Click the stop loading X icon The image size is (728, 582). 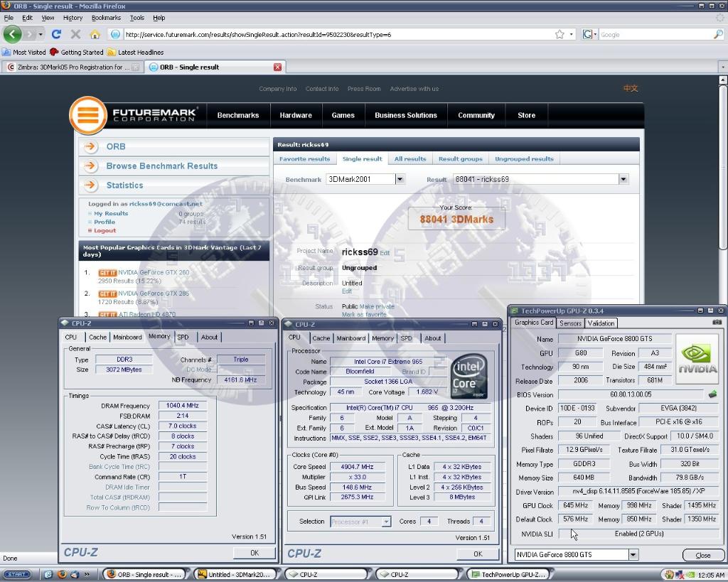point(75,34)
